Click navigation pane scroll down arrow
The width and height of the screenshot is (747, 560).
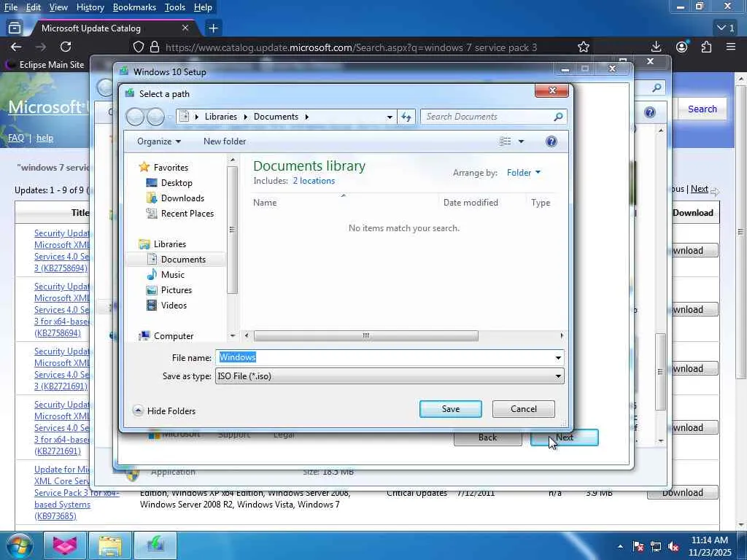coord(233,335)
